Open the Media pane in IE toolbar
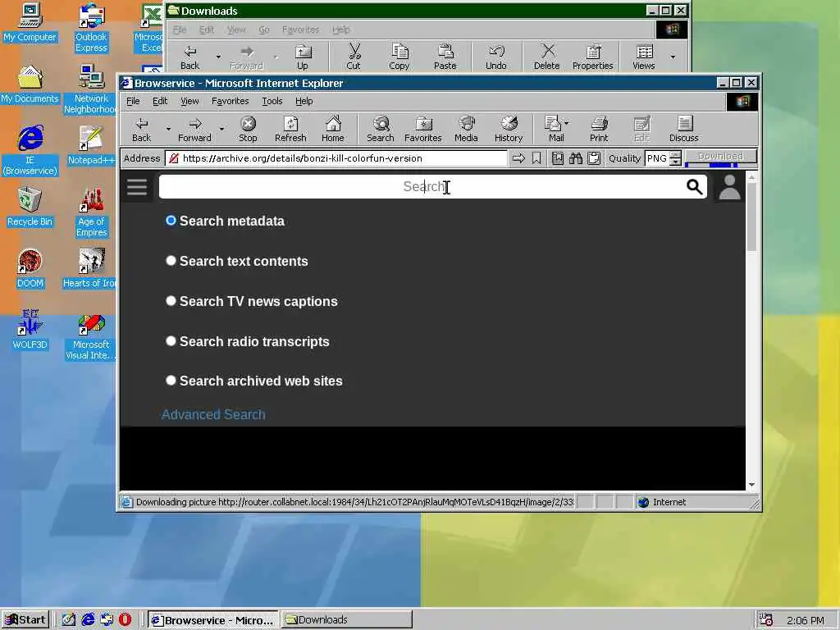 tap(466, 129)
